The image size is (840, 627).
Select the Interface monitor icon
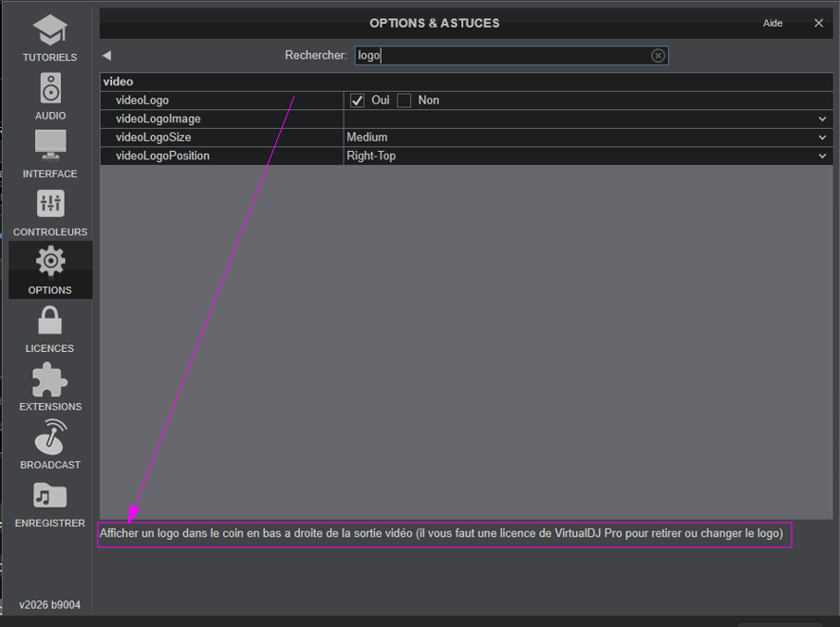pos(50,147)
